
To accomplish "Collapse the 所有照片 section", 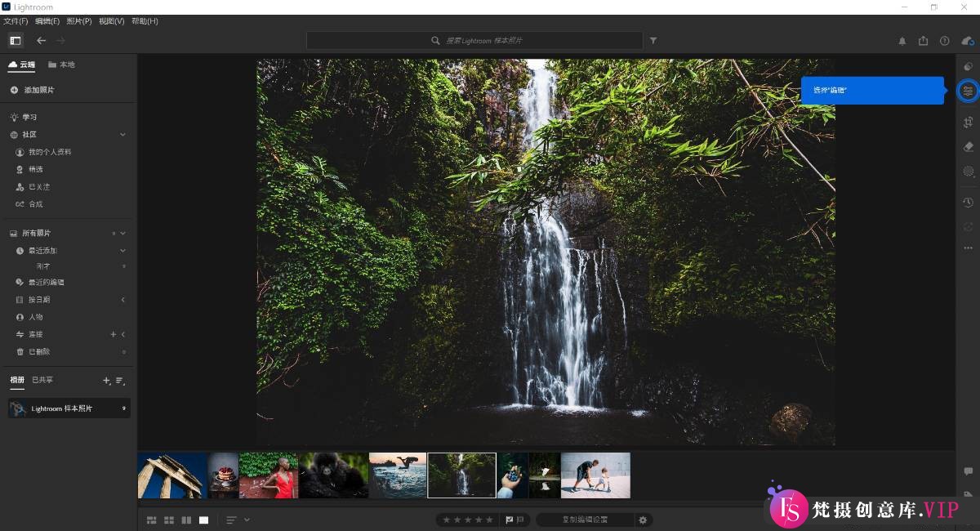I will point(122,233).
